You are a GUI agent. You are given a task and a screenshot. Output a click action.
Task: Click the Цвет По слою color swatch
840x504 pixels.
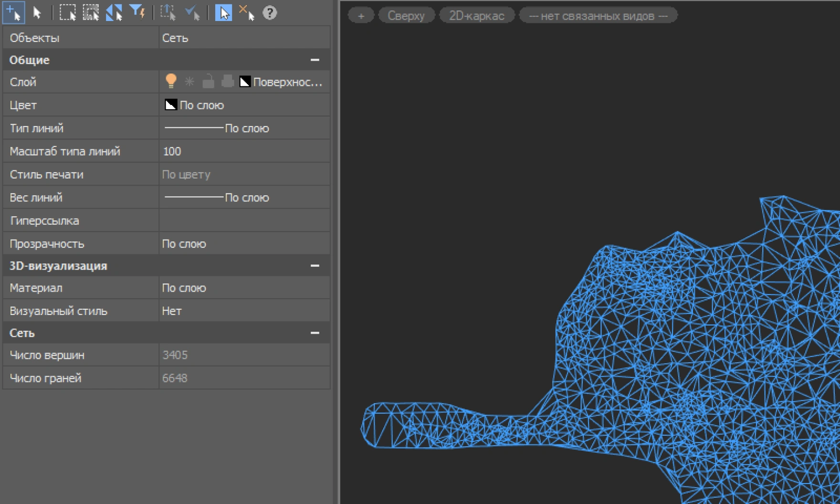[171, 105]
